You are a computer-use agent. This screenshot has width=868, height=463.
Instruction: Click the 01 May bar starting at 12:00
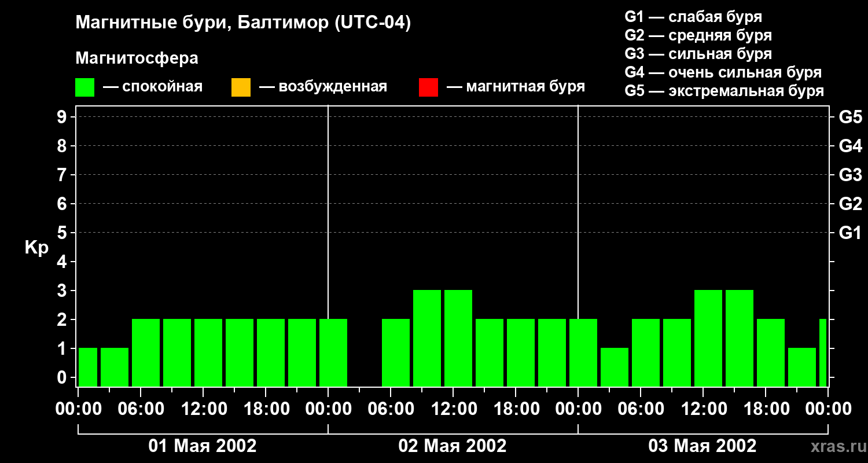tap(208, 352)
